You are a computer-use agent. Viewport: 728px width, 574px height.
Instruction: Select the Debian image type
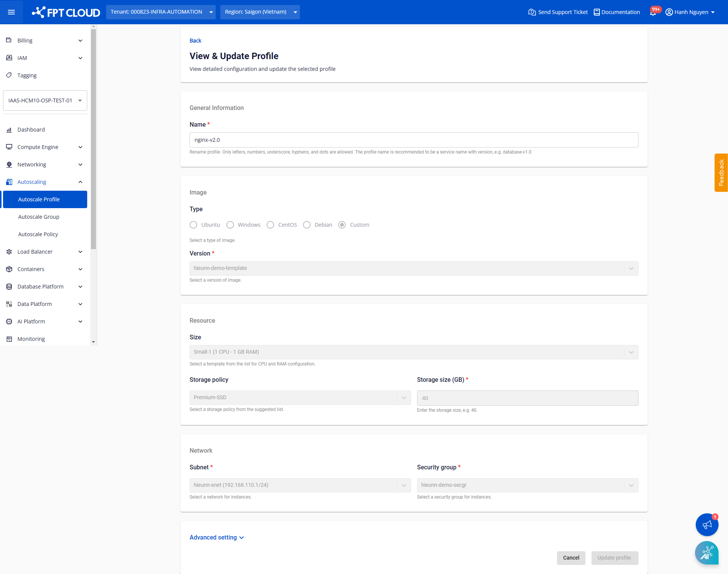[x=307, y=224]
